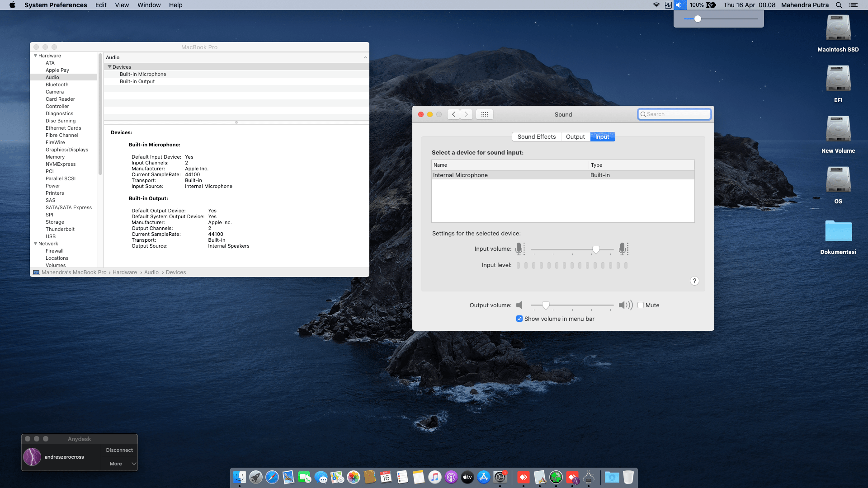Viewport: 868px width, 488px height.
Task: Open Notes from the Dock
Action: click(x=419, y=477)
